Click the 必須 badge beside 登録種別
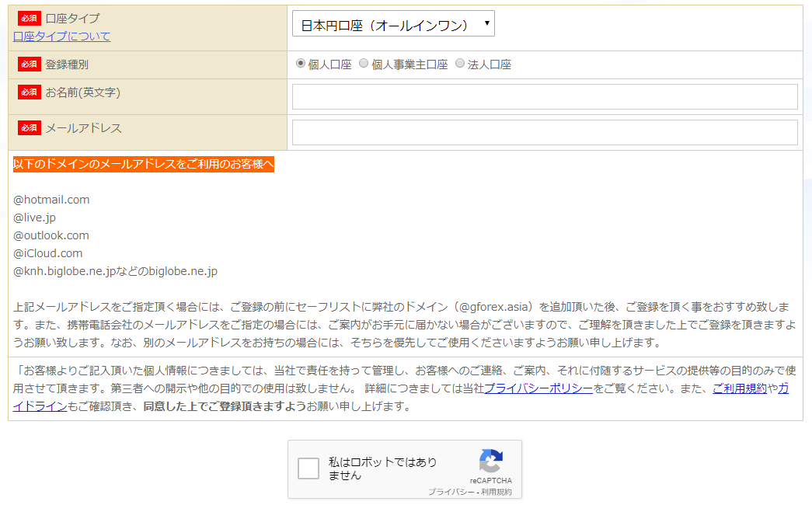 coord(28,64)
